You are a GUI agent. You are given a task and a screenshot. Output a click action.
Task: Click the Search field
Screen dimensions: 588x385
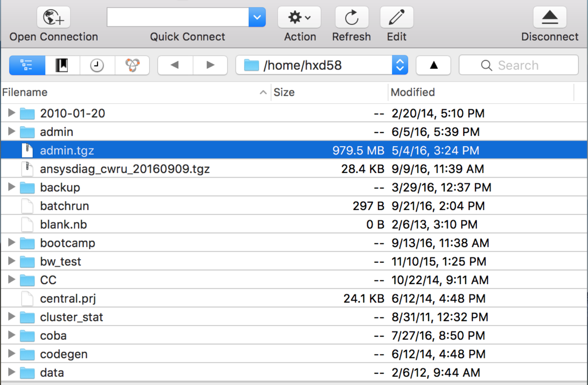[519, 65]
